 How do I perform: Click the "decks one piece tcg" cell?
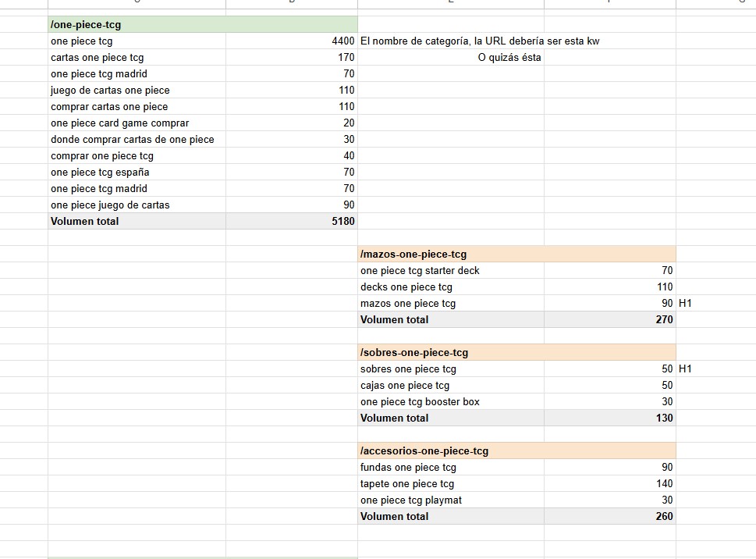click(x=451, y=287)
